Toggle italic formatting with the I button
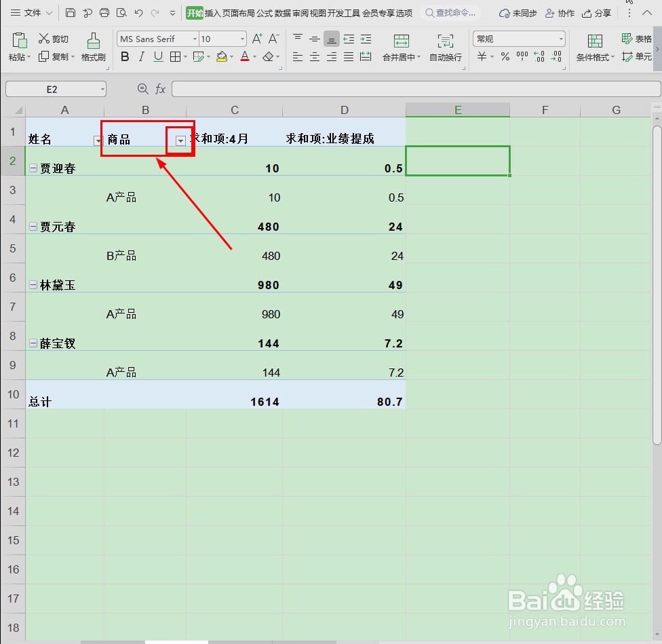Image resolution: width=662 pixels, height=644 pixels. 142,57
